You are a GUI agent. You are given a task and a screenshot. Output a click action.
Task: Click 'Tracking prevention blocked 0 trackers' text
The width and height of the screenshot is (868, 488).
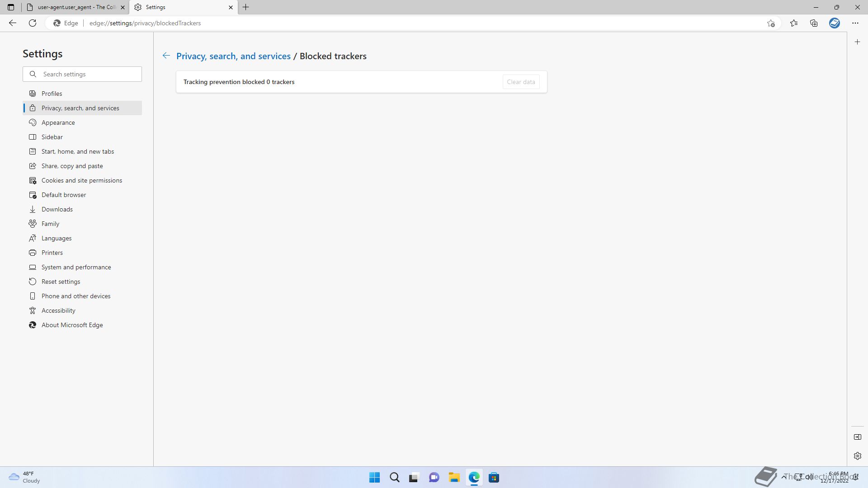pyautogui.click(x=239, y=82)
